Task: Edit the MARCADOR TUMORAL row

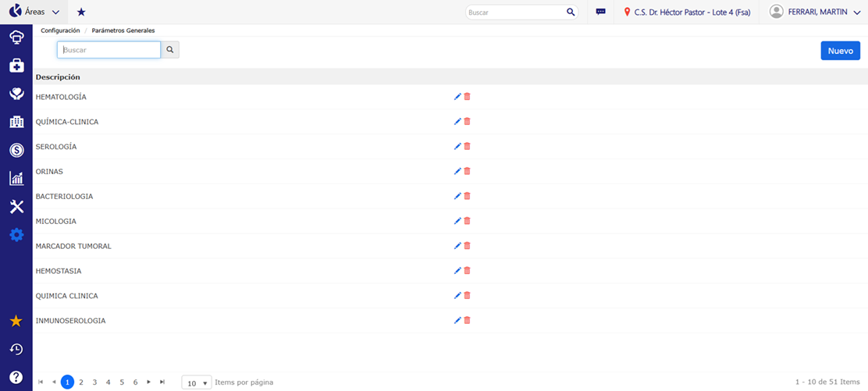Action: tap(457, 246)
